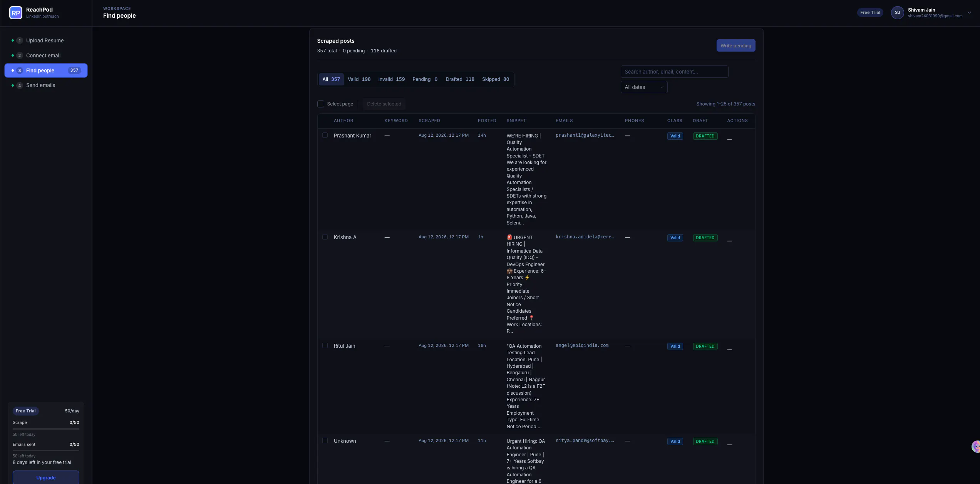Click step number 1 badge for Upload Resume

coord(20,40)
